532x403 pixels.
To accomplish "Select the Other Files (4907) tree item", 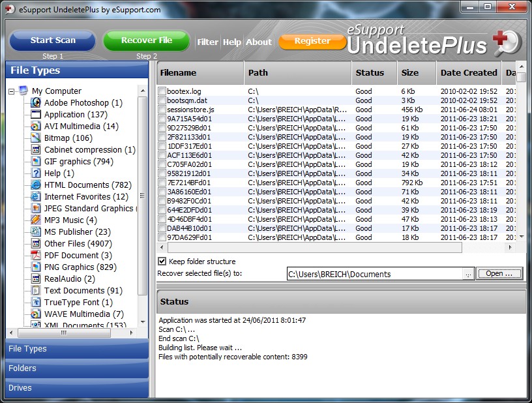I will (78, 244).
